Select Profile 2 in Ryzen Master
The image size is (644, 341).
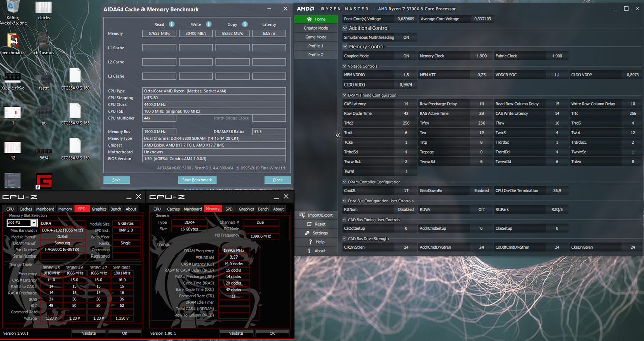[315, 55]
